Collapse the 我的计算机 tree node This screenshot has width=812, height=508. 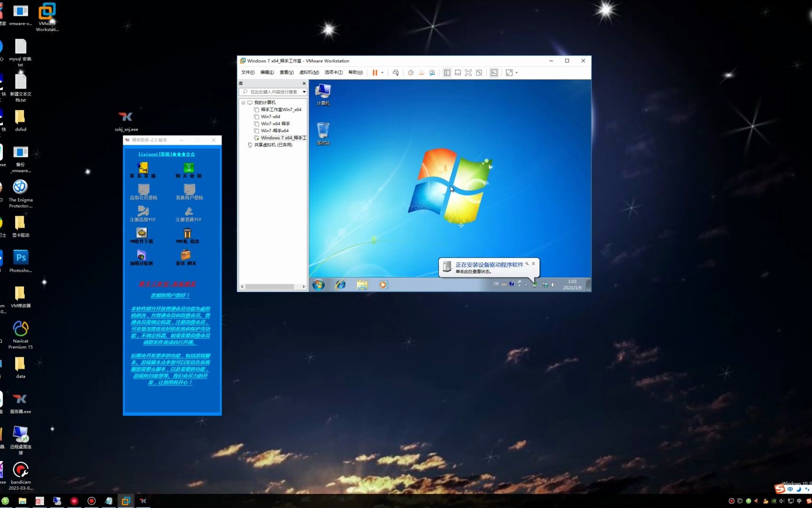point(243,103)
